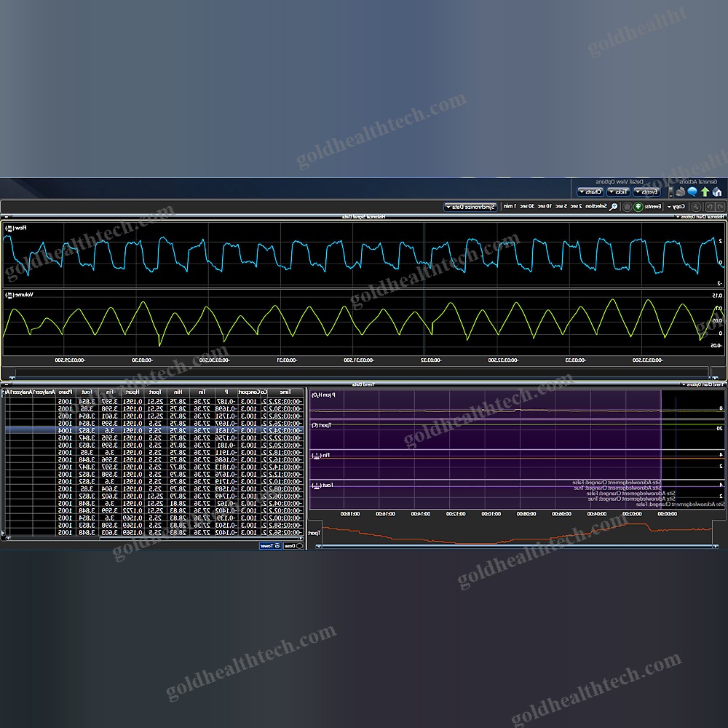This screenshot has height=728, width=728.
Task: Click the Fout value 3.847 beside Fin 3.595
Action: [87, 438]
